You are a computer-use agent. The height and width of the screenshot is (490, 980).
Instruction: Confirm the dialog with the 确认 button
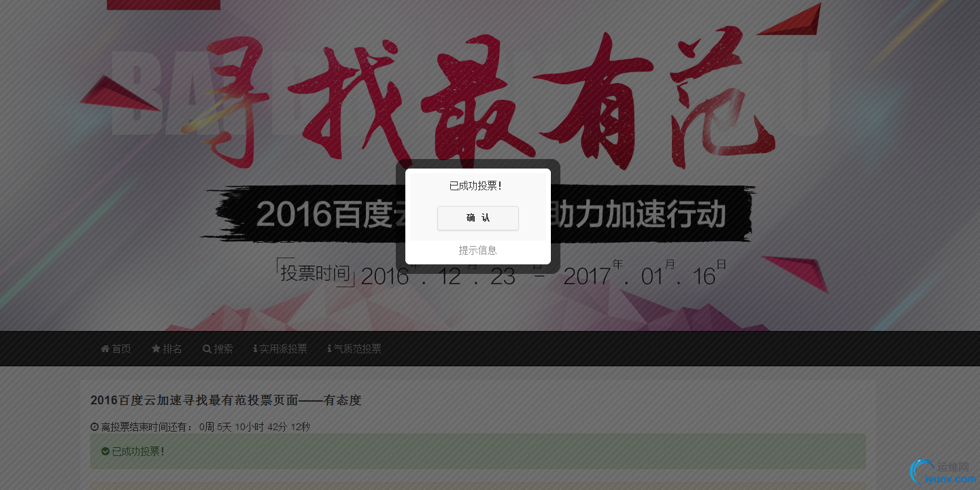point(478,218)
